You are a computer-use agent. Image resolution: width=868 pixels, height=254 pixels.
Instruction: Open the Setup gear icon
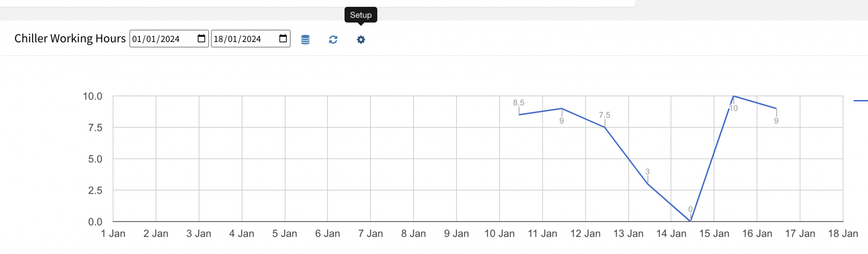[361, 39]
